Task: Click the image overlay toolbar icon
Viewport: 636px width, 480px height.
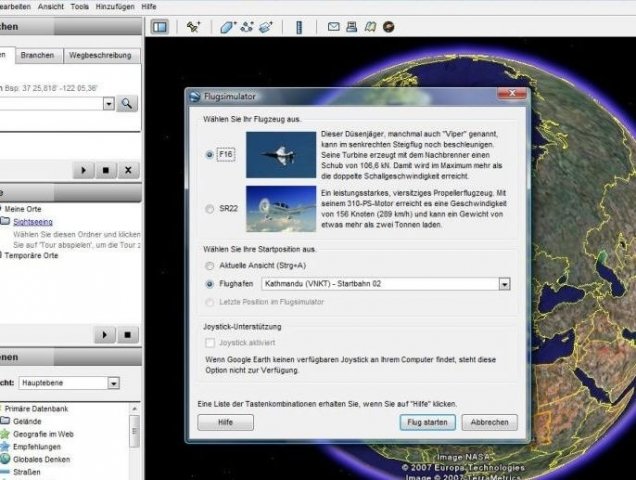Action: [x=265, y=27]
